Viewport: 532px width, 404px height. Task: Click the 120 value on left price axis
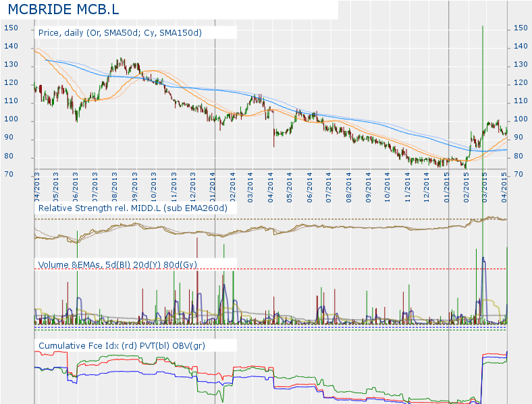click(11, 83)
